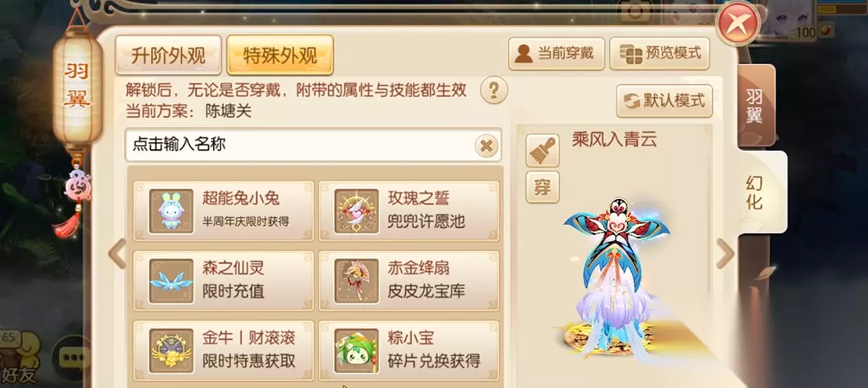This screenshot has width=868, height=388.
Task: Pick the 森之仙灵 blue wings icon
Action: pos(171,280)
